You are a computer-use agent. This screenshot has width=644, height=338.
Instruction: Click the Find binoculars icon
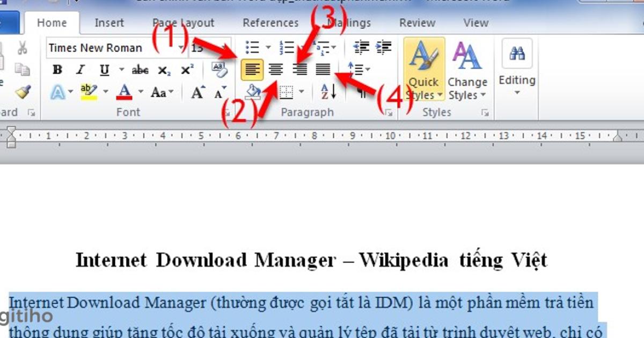[516, 51]
